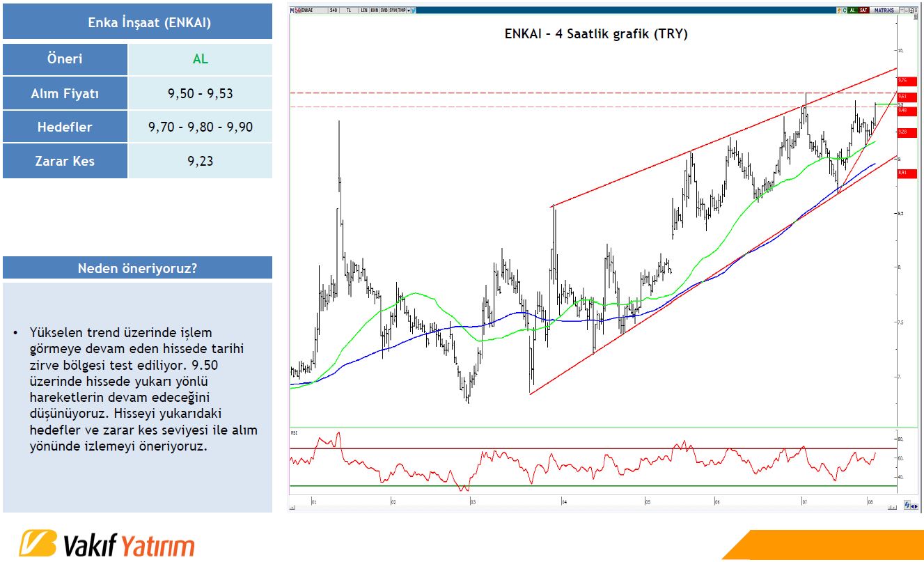Select the 240 period box
Screen dimensions: 924x562
334,10
